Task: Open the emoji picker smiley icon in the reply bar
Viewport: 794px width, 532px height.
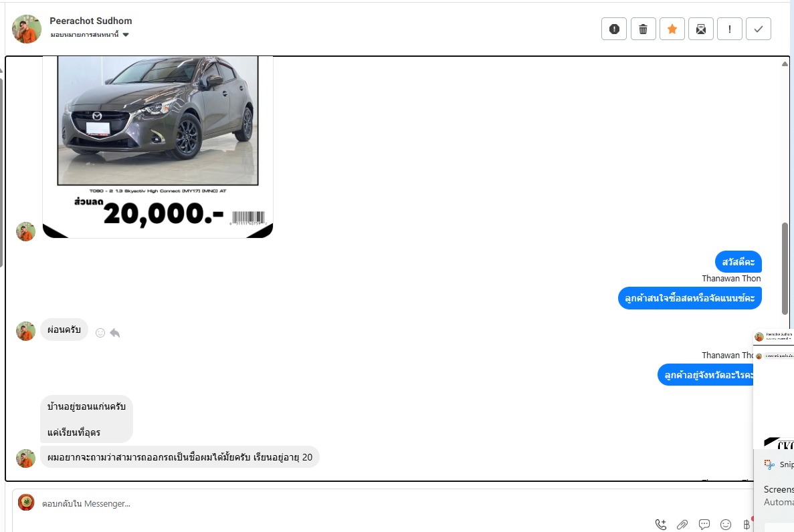Action: [x=726, y=525]
